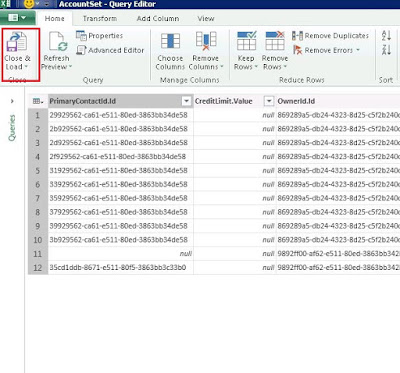
Task: Click Remove Duplicates
Action: [x=330, y=36]
